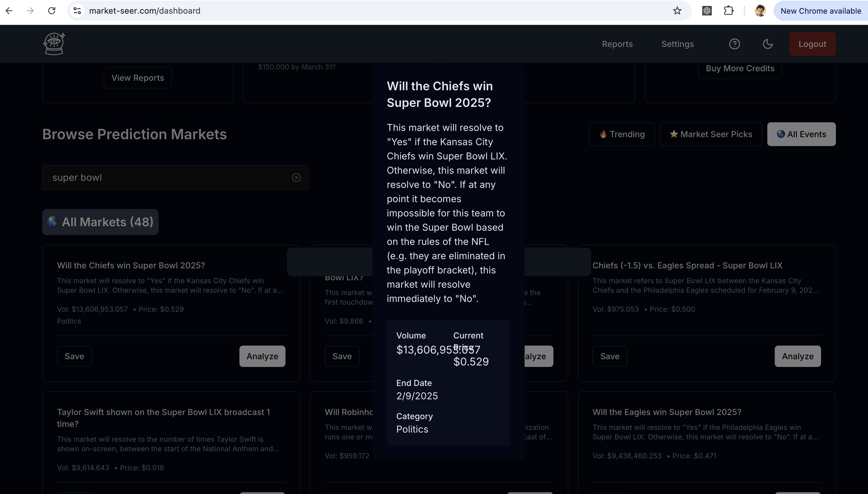Analyze the Chiefs Eagles Spread market
Image resolution: width=868 pixels, height=494 pixels.
tap(797, 356)
